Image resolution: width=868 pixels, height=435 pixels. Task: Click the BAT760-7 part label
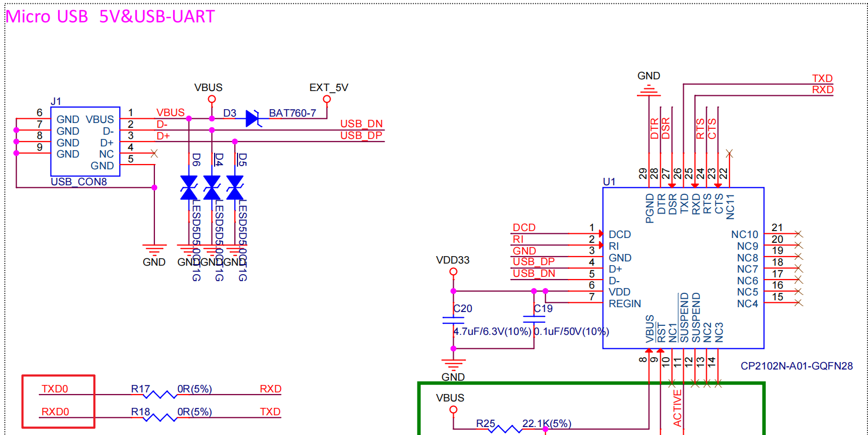(292, 113)
